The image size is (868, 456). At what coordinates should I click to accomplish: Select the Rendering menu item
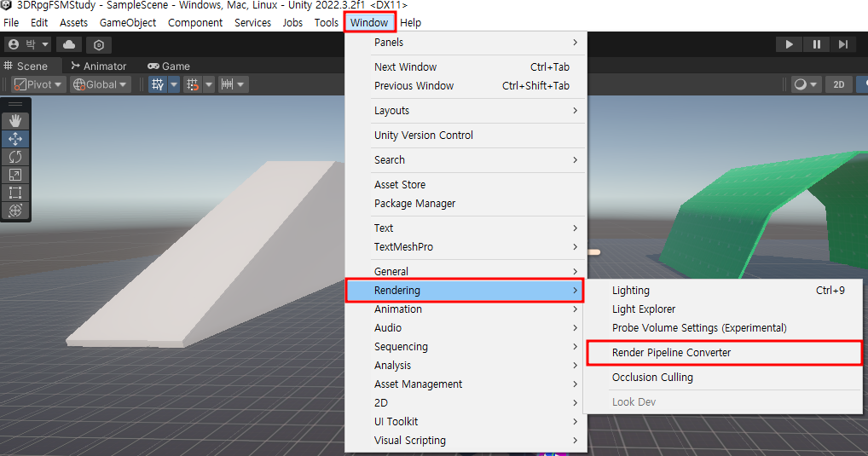coord(465,291)
